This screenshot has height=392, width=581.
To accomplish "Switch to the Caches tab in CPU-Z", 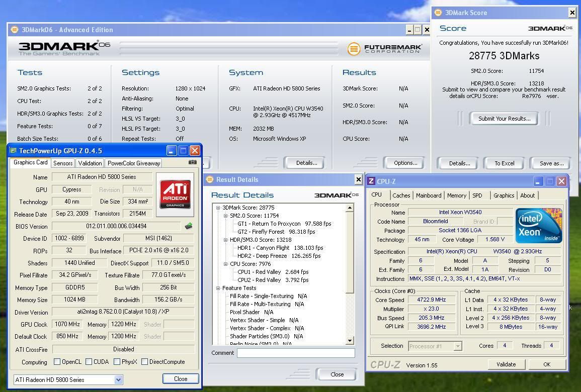I will coord(401,195).
